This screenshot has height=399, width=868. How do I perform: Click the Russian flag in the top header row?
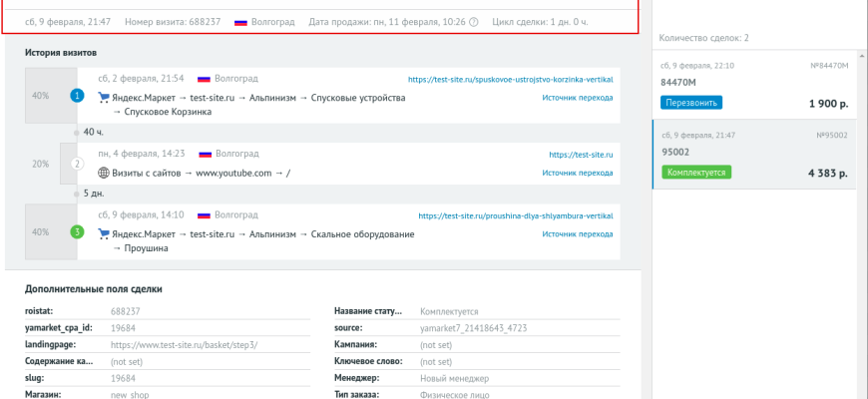point(240,21)
